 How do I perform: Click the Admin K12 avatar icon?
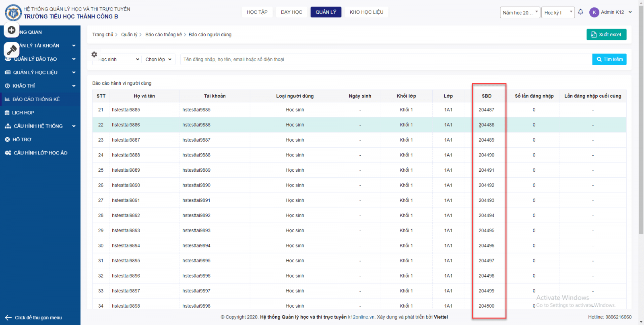(594, 12)
